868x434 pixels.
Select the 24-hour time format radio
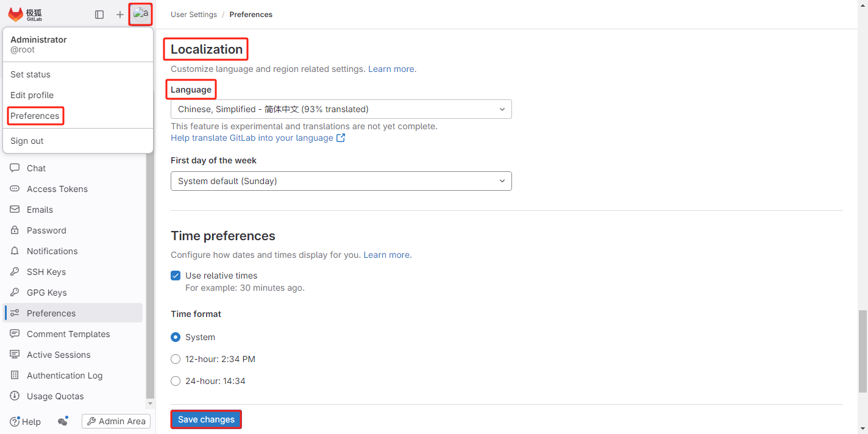point(176,381)
